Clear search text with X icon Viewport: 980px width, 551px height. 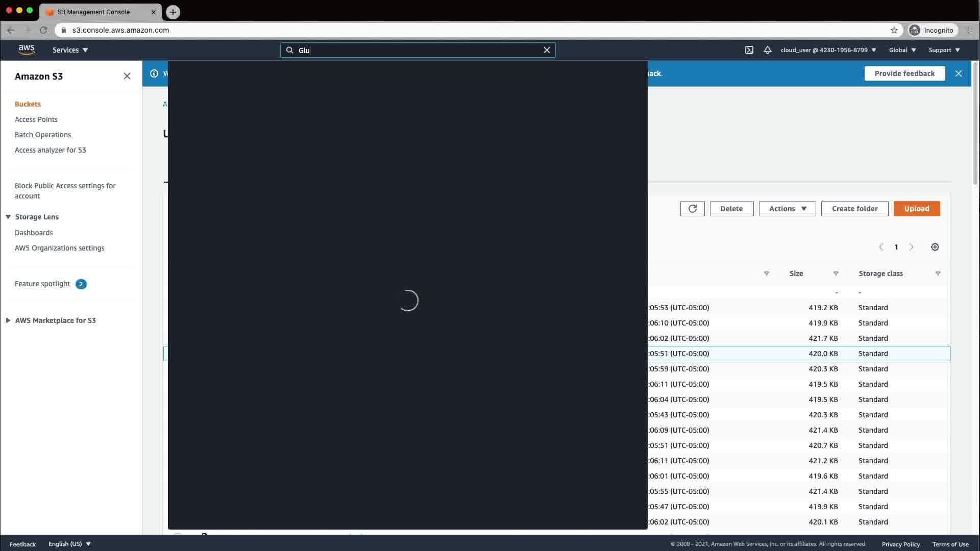(x=547, y=50)
